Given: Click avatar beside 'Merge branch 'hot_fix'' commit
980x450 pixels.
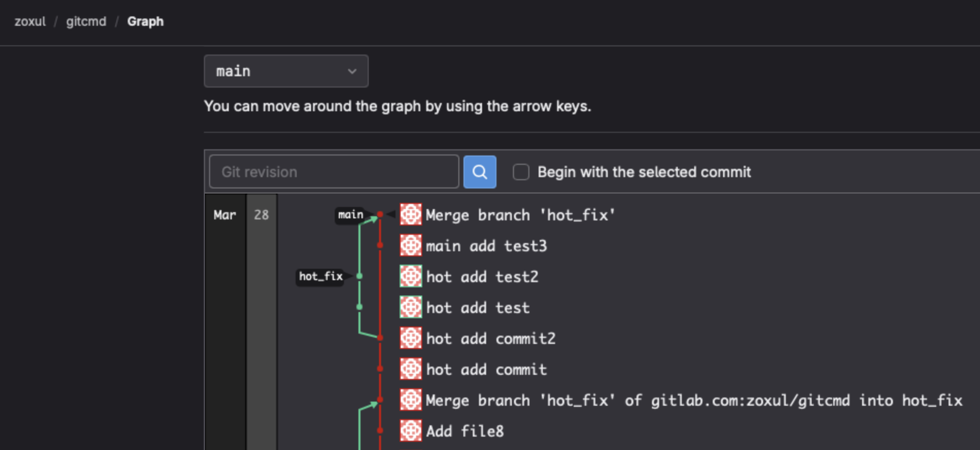Looking at the screenshot, I should [410, 215].
